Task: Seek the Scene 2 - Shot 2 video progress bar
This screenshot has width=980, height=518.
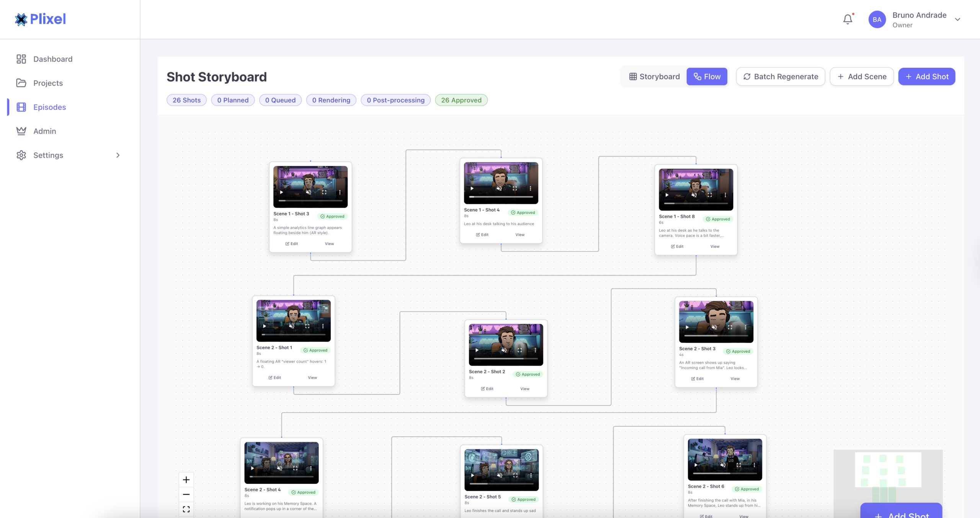Action: tap(505, 359)
